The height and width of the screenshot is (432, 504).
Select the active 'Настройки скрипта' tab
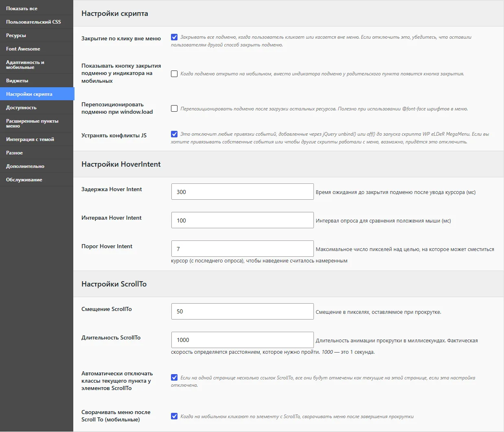(37, 94)
